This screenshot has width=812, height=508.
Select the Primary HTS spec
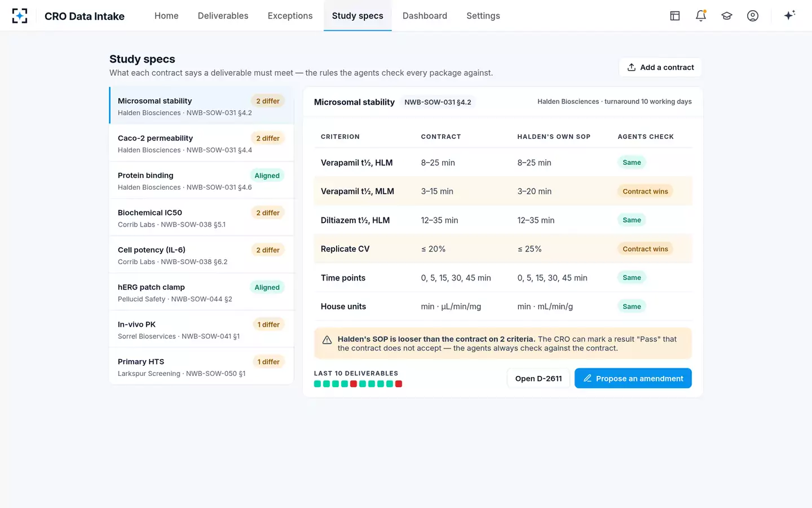point(202,367)
